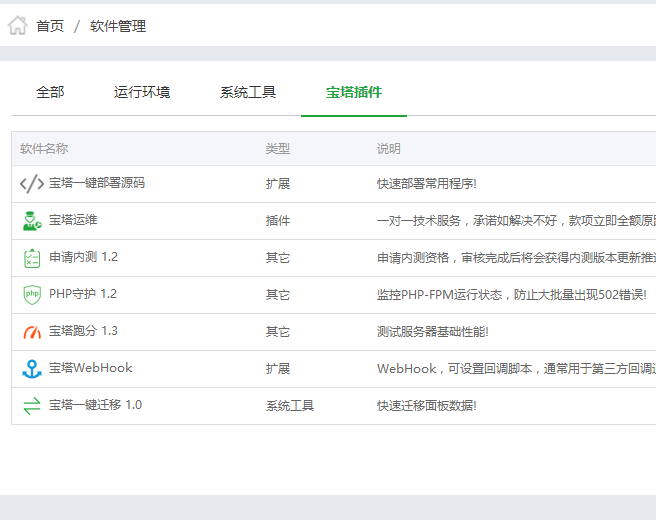Click the 说明 column header
This screenshot has width=656, height=520.
point(389,149)
